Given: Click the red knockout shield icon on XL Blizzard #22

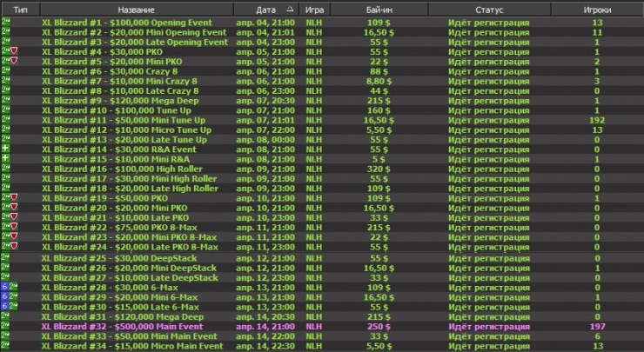Looking at the screenshot, I should [14, 227].
